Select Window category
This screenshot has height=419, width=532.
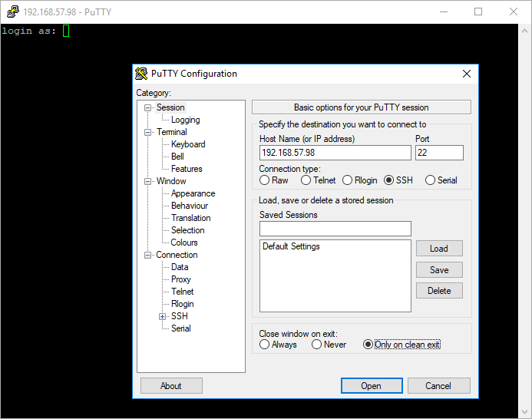171,181
